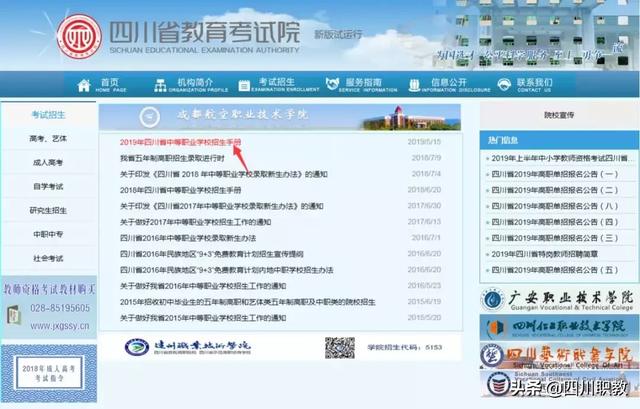Open 四川省2019年高职单招报名公告（二）
Screen dimensions: 640x409
click(x=555, y=190)
